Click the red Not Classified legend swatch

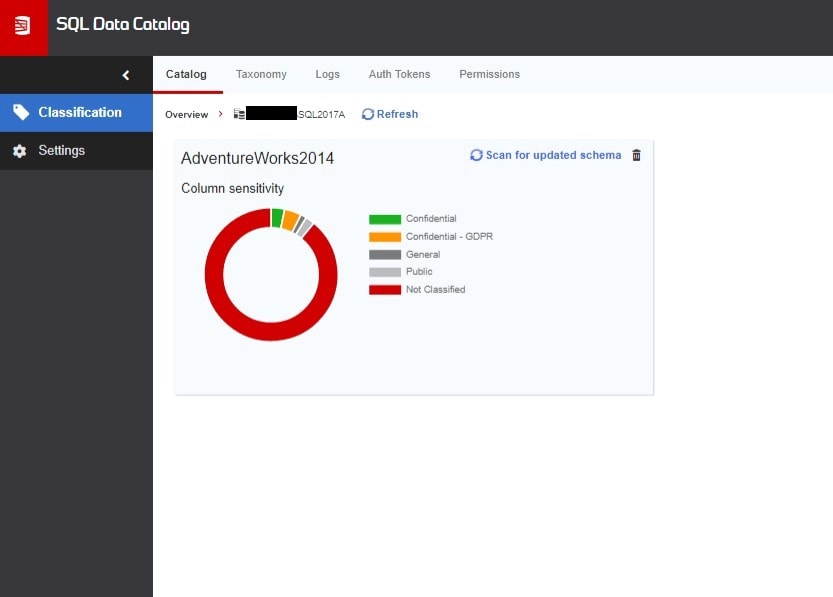[385, 290]
